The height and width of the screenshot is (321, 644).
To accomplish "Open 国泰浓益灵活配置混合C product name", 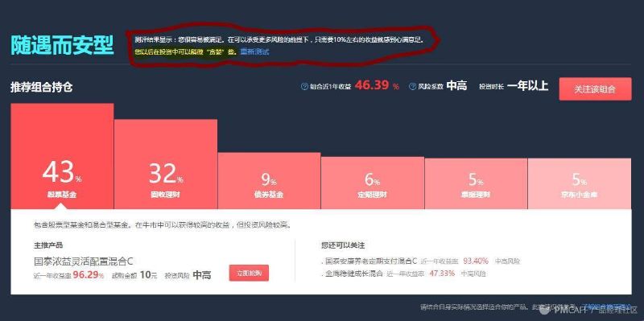I will click(x=84, y=261).
